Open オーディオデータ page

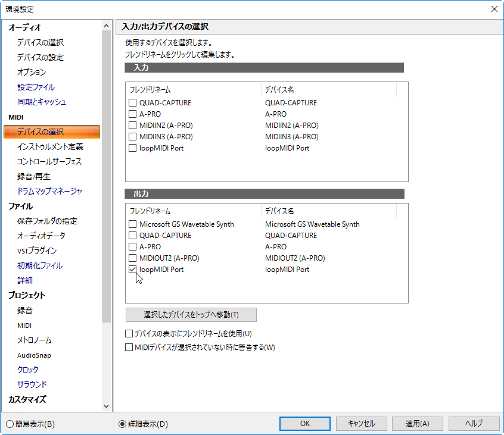pos(41,236)
